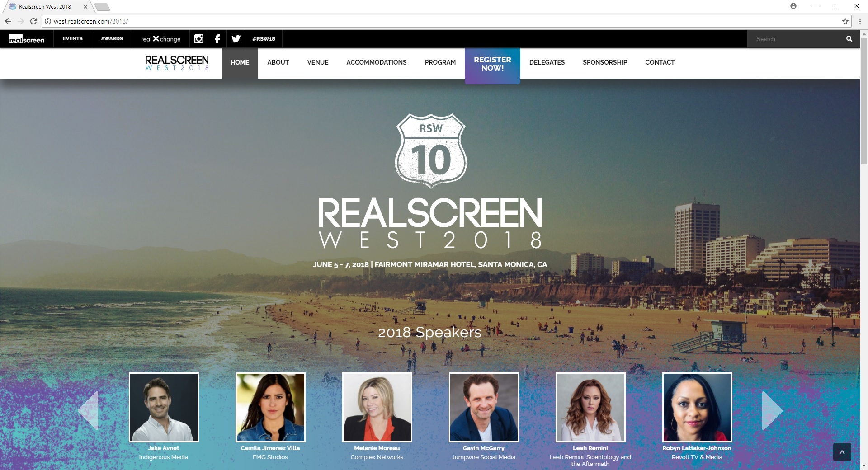Open the DELEGATES nav item
Screen dimensions: 868x470
pos(547,63)
